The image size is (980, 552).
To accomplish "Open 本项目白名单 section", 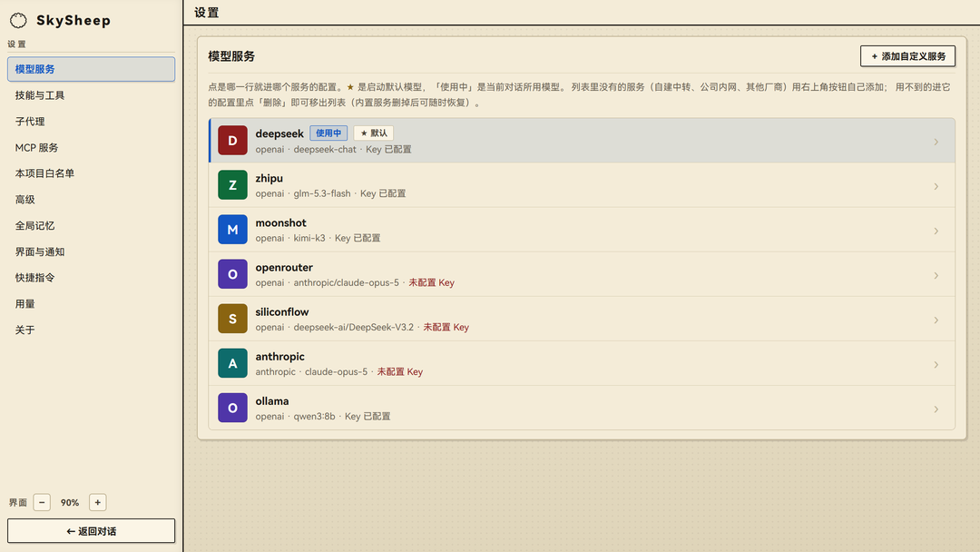I will point(92,173).
